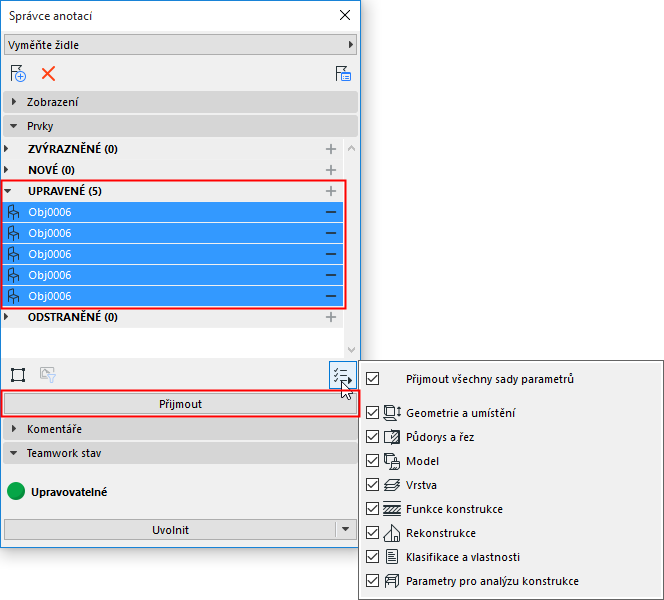The height and width of the screenshot is (600, 664).
Task: Click plus icon on ODSTRANĚNÉ row
Action: pos(331,317)
